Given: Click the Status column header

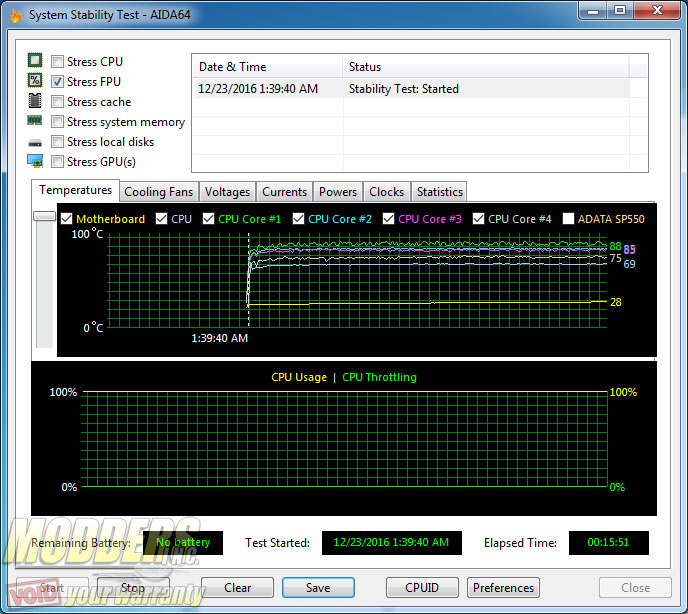Looking at the screenshot, I should point(485,67).
